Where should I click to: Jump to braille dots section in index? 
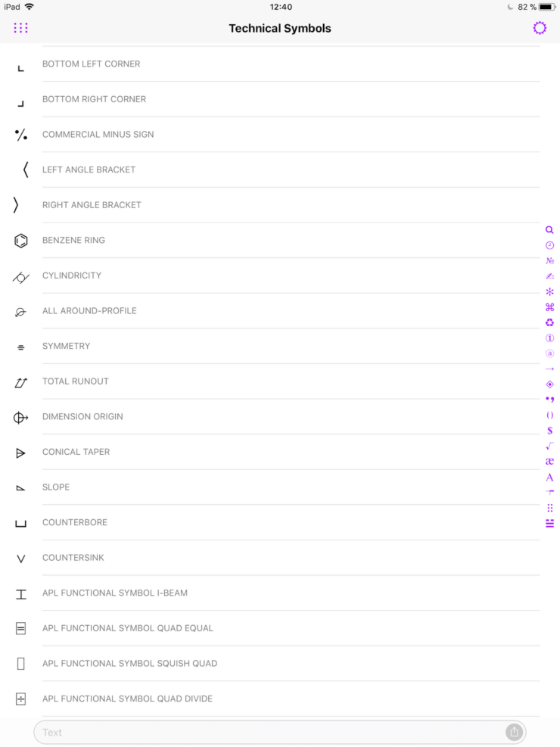pyautogui.click(x=549, y=508)
